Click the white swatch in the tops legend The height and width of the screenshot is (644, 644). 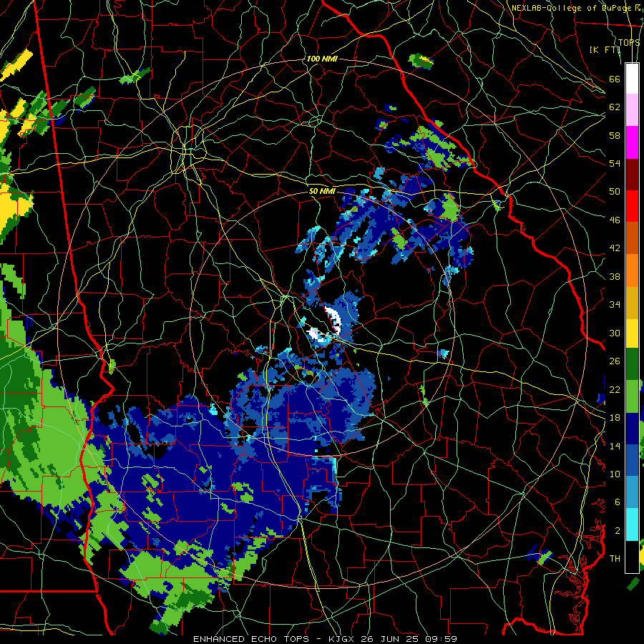click(632, 79)
